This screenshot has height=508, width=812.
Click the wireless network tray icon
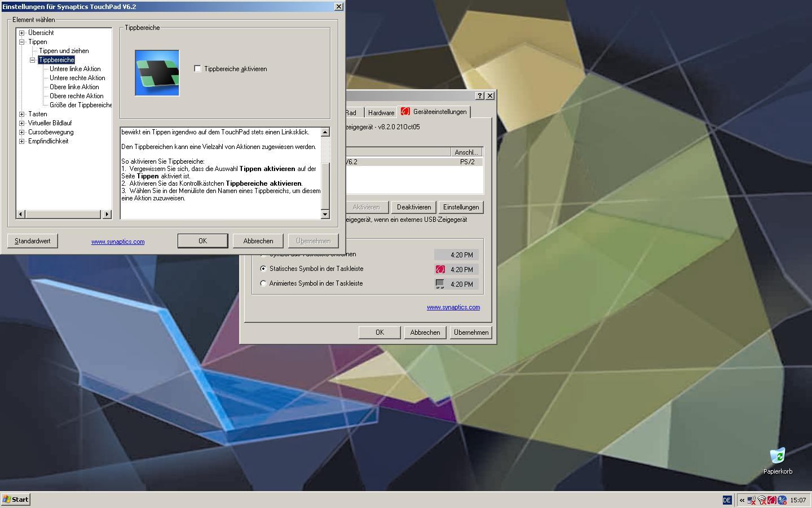[x=761, y=500]
